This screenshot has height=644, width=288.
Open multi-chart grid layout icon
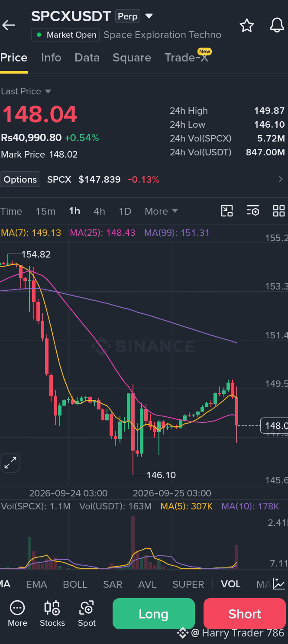tap(279, 211)
